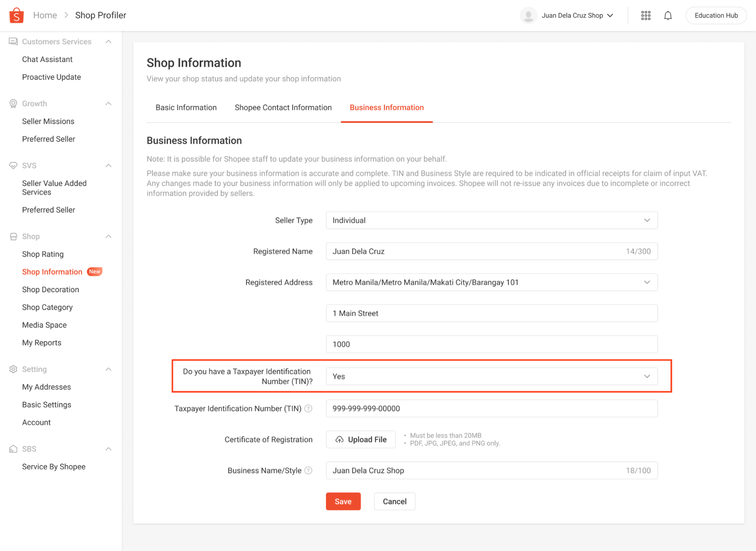Viewport: 756px width, 551px height.
Task: Open the apps grid menu
Action: (x=646, y=15)
